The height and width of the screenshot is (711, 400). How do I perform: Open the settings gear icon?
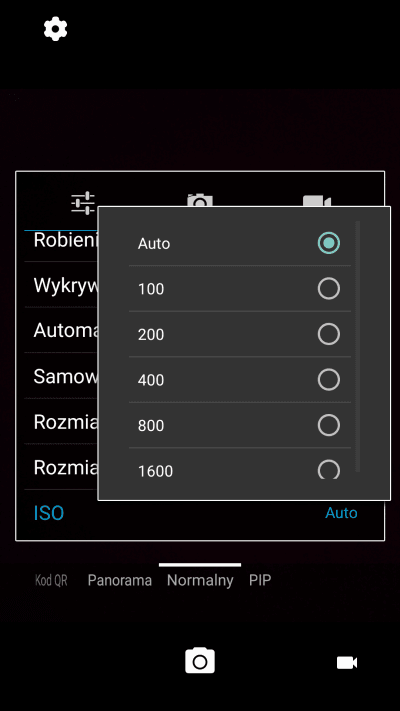(x=55, y=29)
